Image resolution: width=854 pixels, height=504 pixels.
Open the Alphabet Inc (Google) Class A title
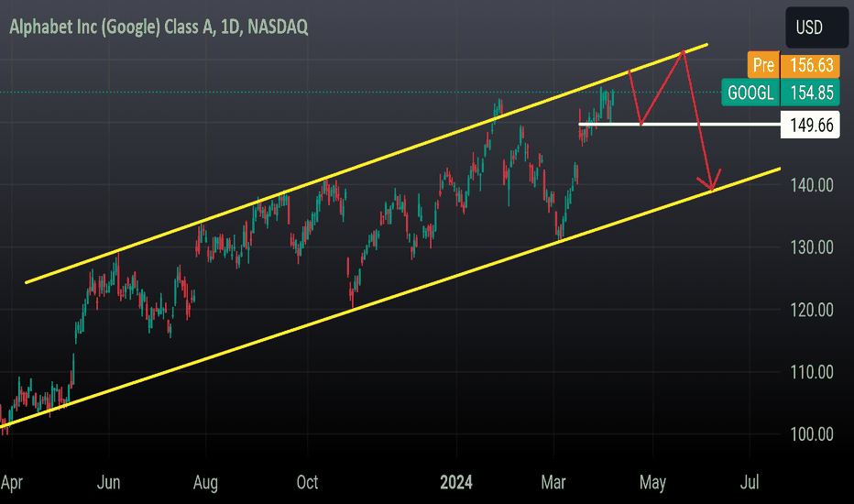click(x=159, y=27)
